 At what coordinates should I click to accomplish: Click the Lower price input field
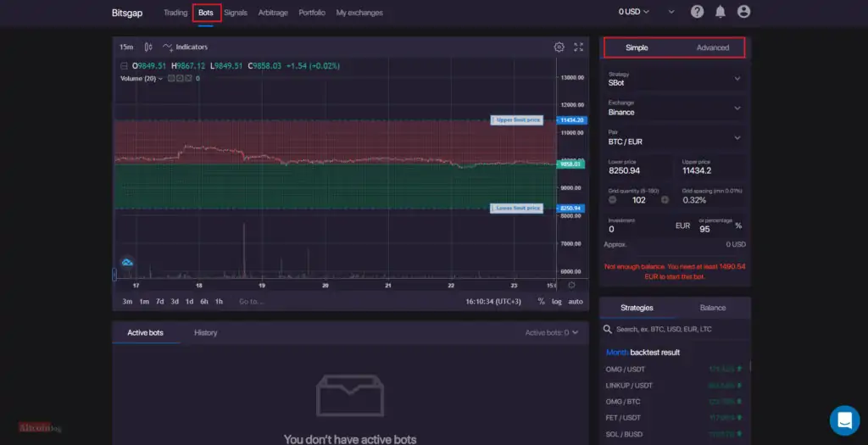[x=639, y=167]
